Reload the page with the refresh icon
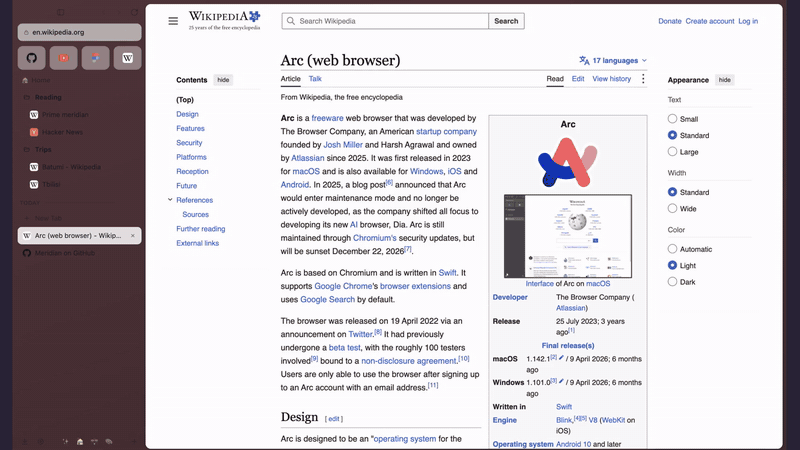This screenshot has width=800, height=450. (134, 12)
